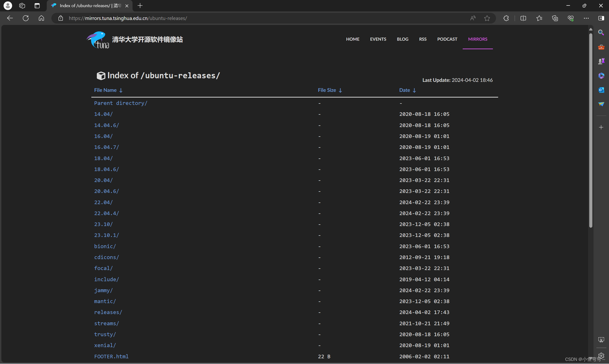The height and width of the screenshot is (364, 609).
Task: Open browser collections icon
Action: coord(555,18)
